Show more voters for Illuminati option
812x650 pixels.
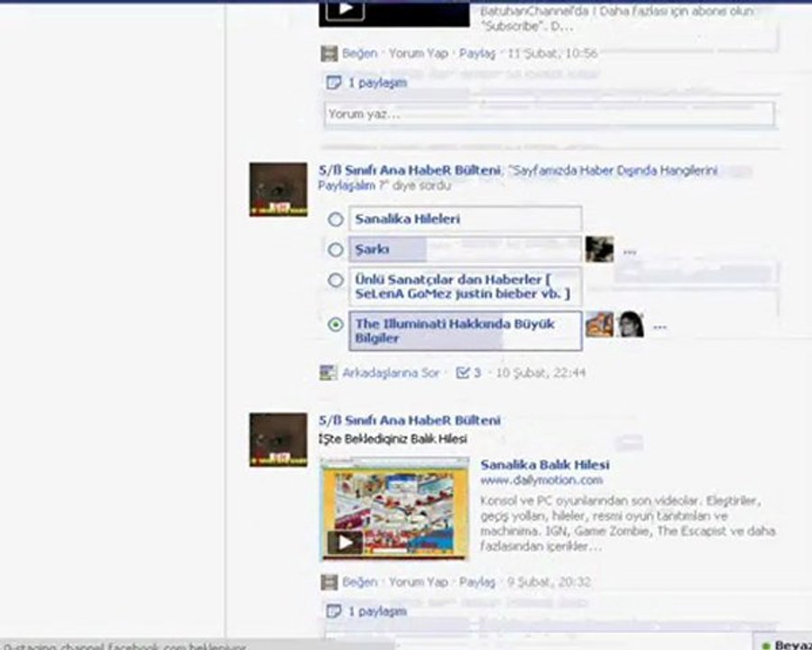(x=660, y=327)
